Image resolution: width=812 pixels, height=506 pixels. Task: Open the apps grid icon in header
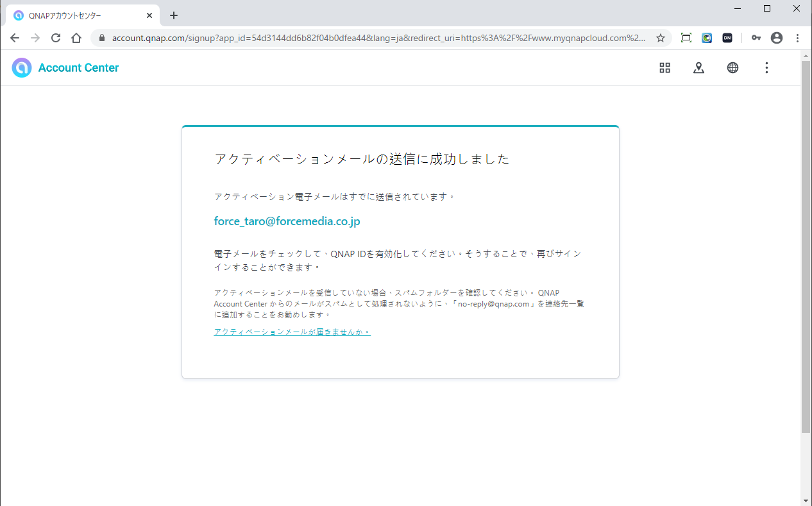click(664, 68)
